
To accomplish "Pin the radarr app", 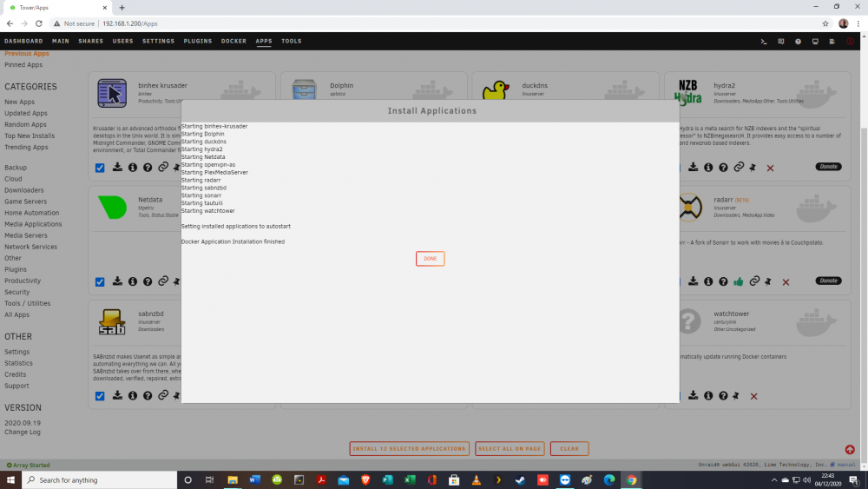I will click(x=768, y=281).
